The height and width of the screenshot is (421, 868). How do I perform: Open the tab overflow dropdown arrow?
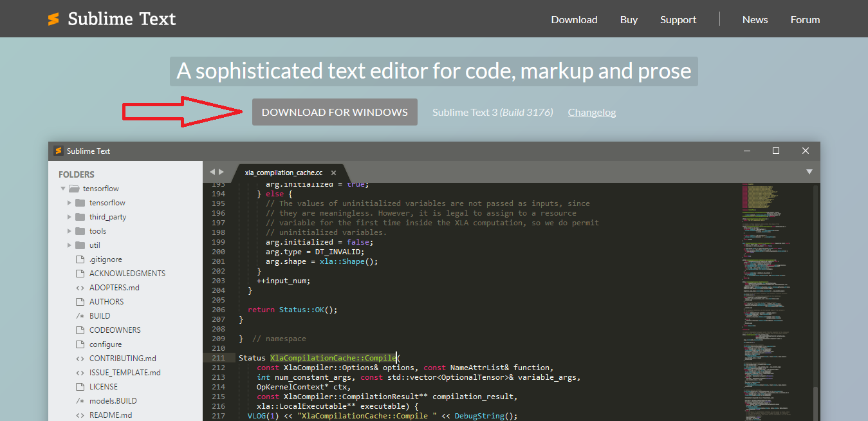[x=809, y=172]
